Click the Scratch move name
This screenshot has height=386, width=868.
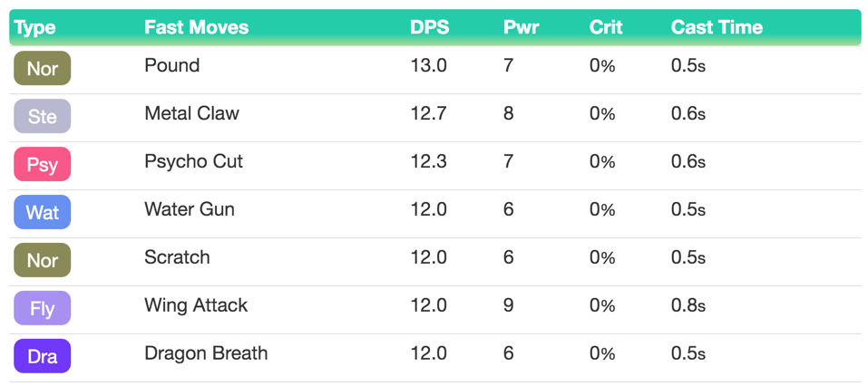point(177,257)
